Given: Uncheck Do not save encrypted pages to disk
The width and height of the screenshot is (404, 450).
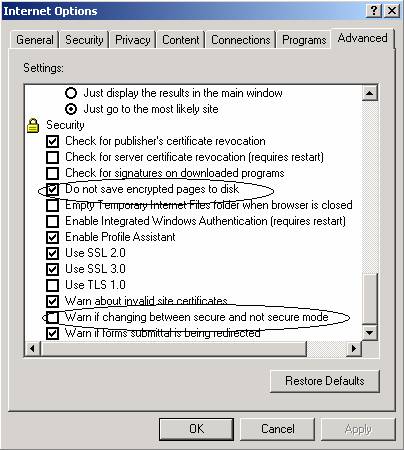Looking at the screenshot, I should 53,189.
